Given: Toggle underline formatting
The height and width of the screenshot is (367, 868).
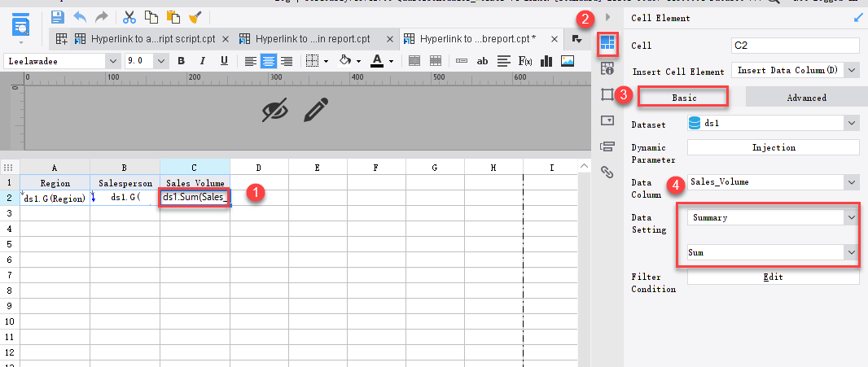Looking at the screenshot, I should 224,61.
